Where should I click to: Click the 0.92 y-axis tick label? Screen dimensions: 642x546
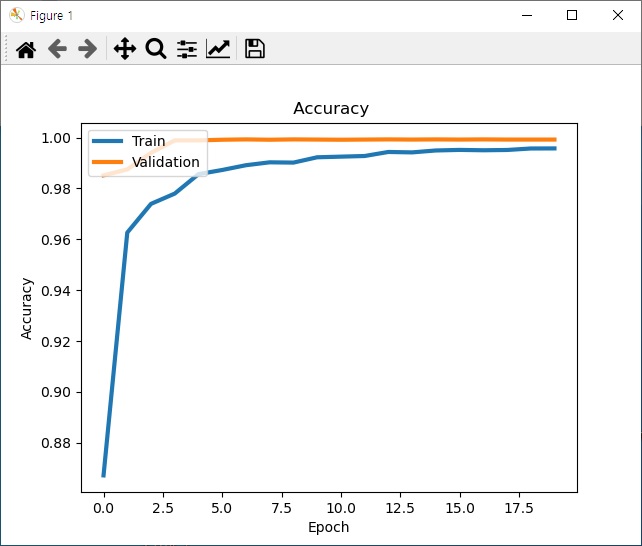pyautogui.click(x=56, y=342)
